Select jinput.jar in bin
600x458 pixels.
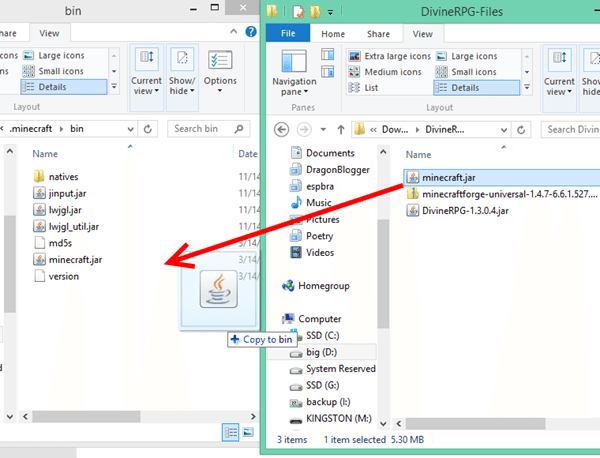(60, 193)
